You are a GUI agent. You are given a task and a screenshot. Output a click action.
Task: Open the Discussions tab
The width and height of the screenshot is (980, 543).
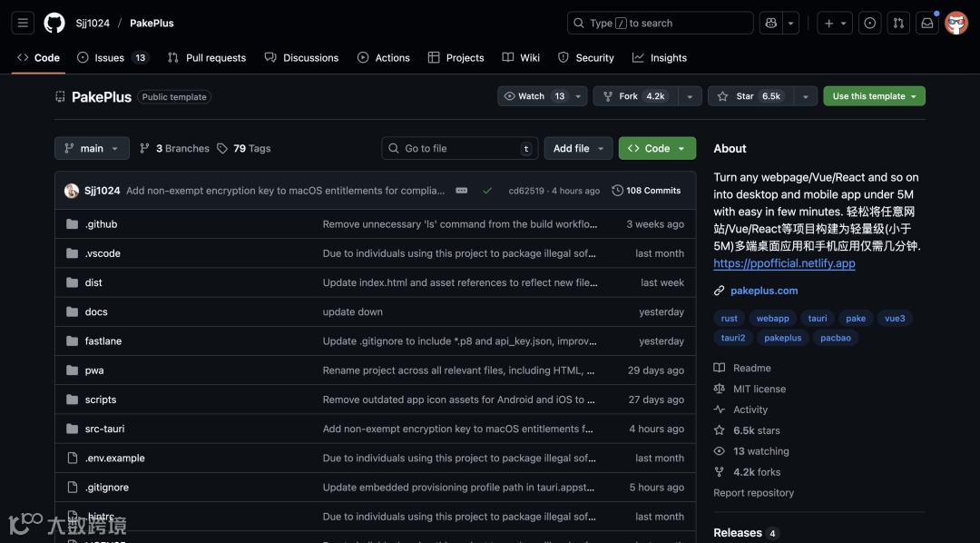pyautogui.click(x=302, y=57)
